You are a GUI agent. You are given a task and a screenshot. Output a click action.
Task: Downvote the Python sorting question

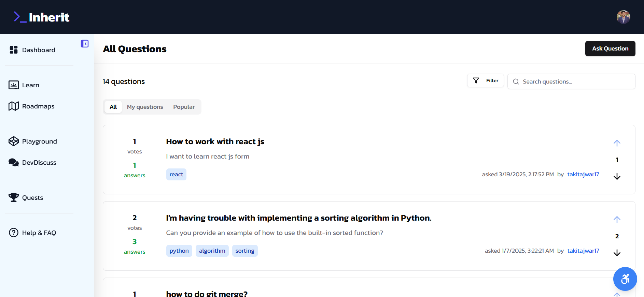[617, 253]
